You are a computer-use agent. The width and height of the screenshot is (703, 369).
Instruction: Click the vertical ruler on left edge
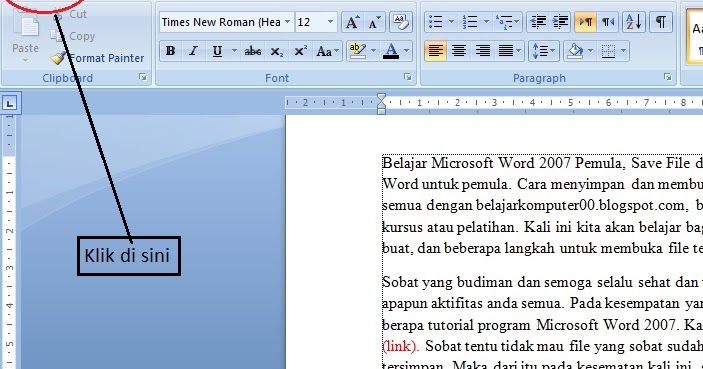[9, 242]
